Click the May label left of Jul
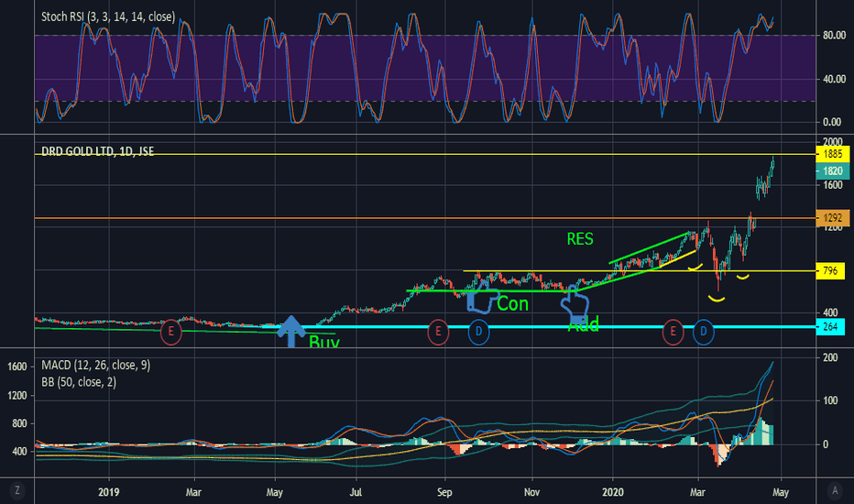The image size is (854, 504). click(275, 492)
